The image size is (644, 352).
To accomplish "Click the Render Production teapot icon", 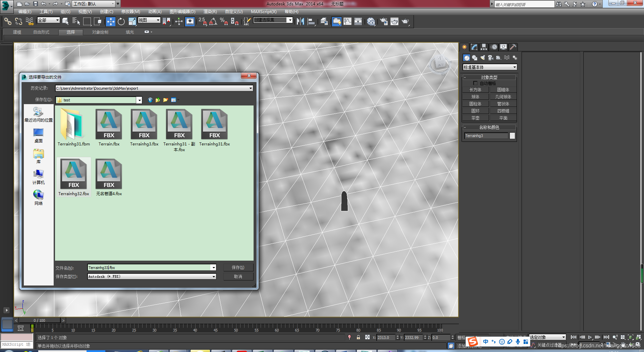I will [x=406, y=21].
